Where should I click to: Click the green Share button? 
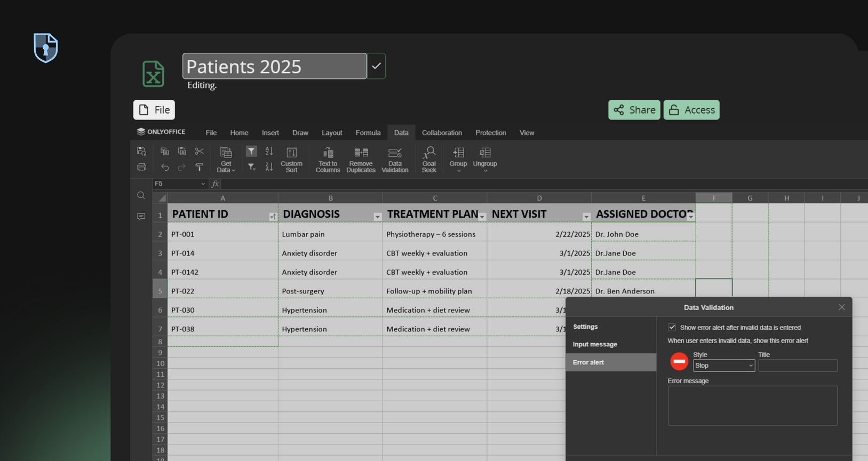(634, 110)
